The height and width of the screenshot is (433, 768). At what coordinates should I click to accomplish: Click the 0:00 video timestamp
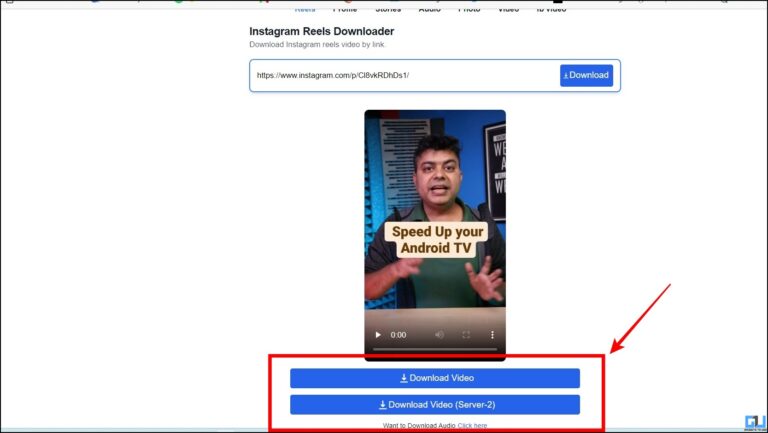click(x=398, y=335)
